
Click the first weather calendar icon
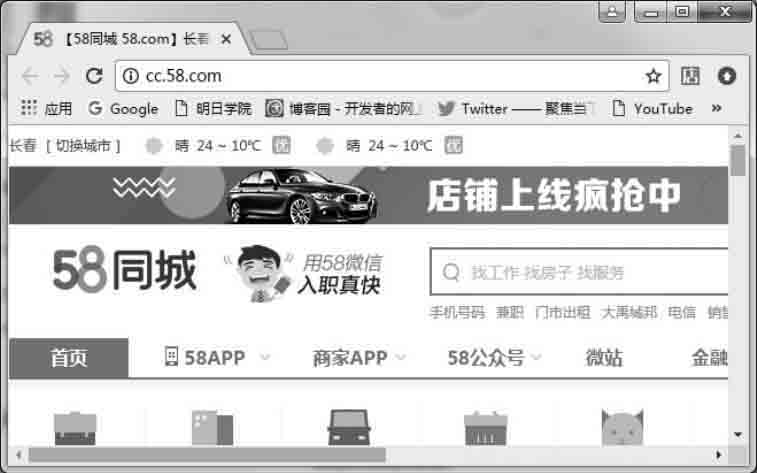pyautogui.click(x=281, y=145)
